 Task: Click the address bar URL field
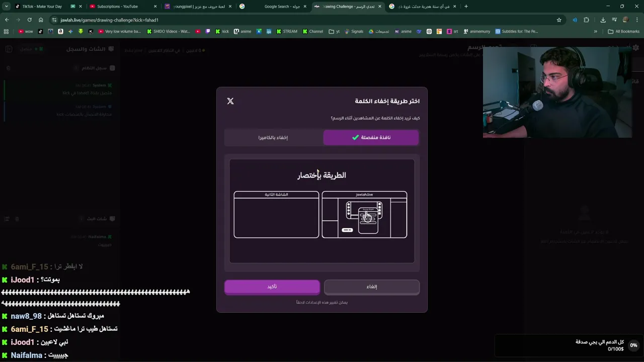coord(307,20)
